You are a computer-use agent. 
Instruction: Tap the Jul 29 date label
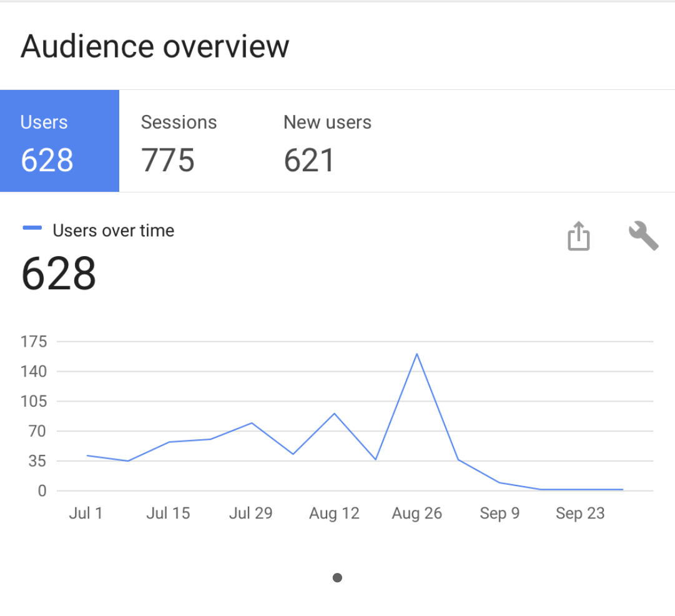point(250,514)
